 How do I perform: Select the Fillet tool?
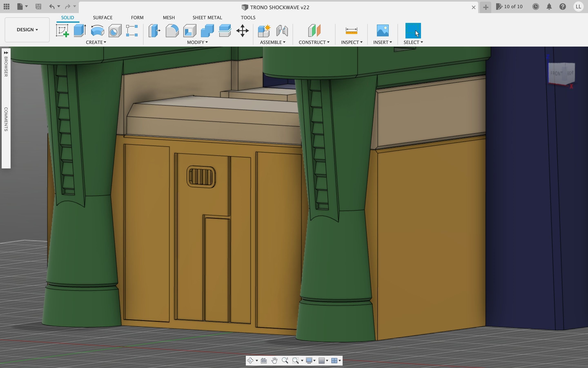172,31
